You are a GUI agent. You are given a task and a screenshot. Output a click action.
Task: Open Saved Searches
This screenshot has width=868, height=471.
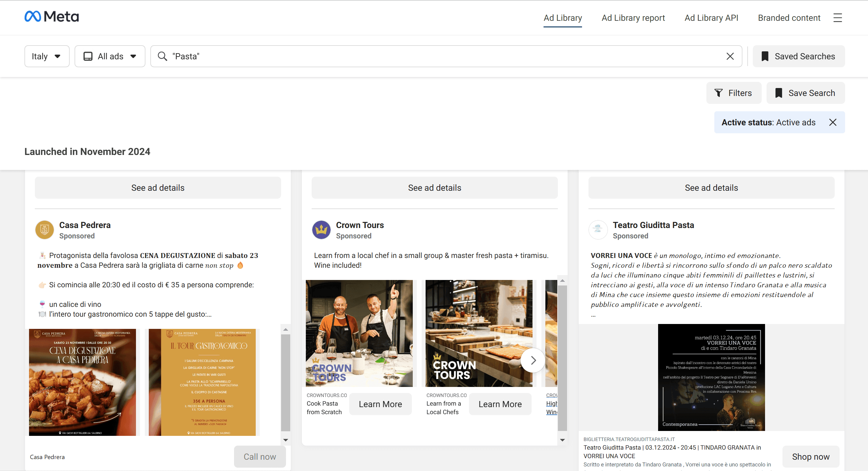tap(799, 56)
